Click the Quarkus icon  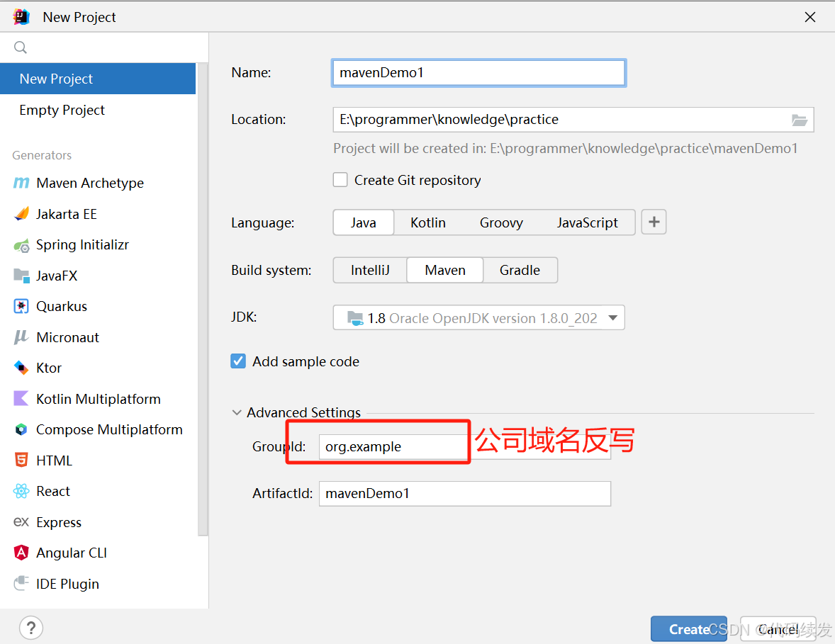click(x=21, y=307)
